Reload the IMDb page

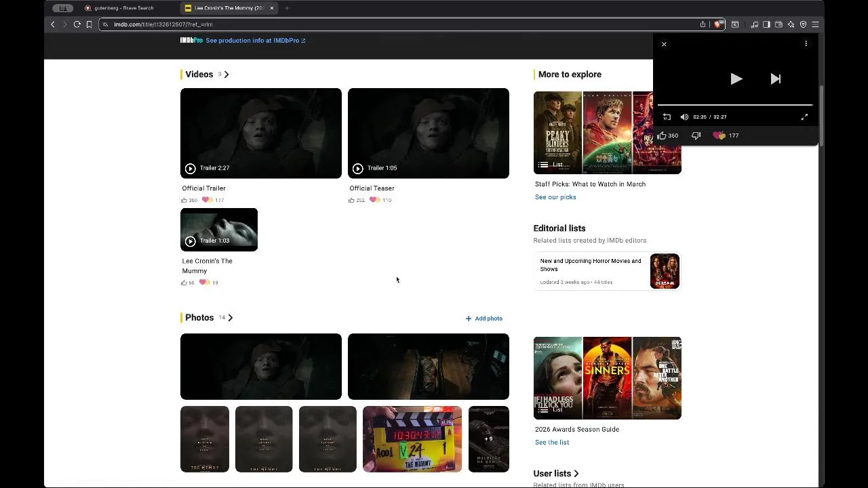click(x=77, y=24)
